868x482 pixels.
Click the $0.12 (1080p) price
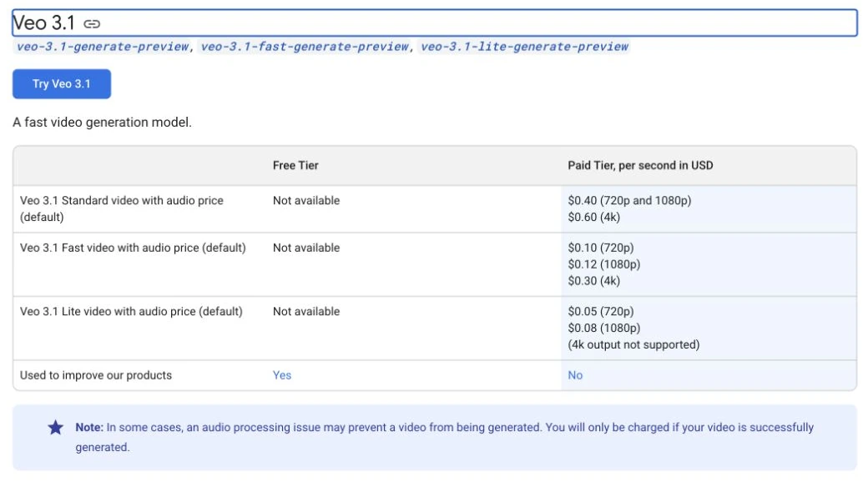[x=604, y=264]
